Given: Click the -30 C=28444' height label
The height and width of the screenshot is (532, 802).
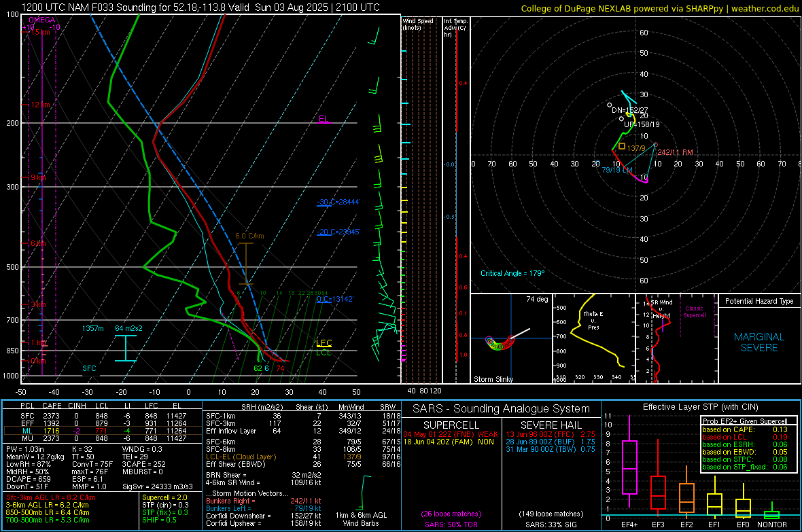Looking at the screenshot, I should pyautogui.click(x=338, y=202).
